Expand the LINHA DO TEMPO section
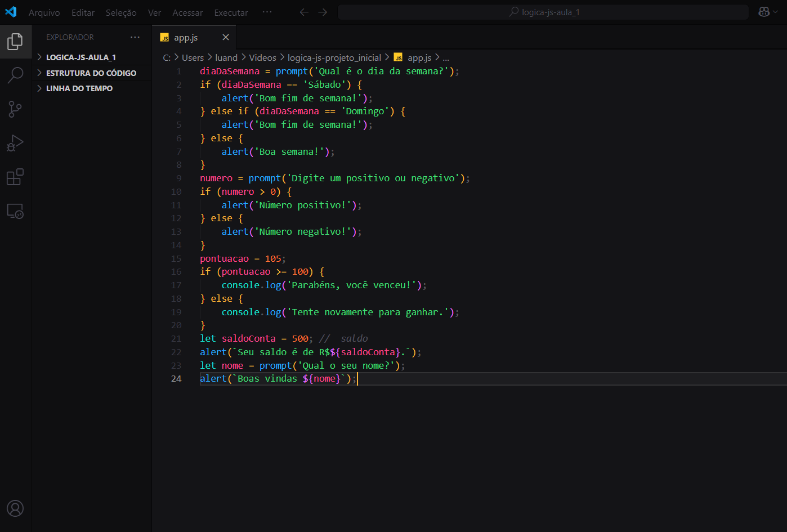This screenshot has height=532, width=787. 92,88
